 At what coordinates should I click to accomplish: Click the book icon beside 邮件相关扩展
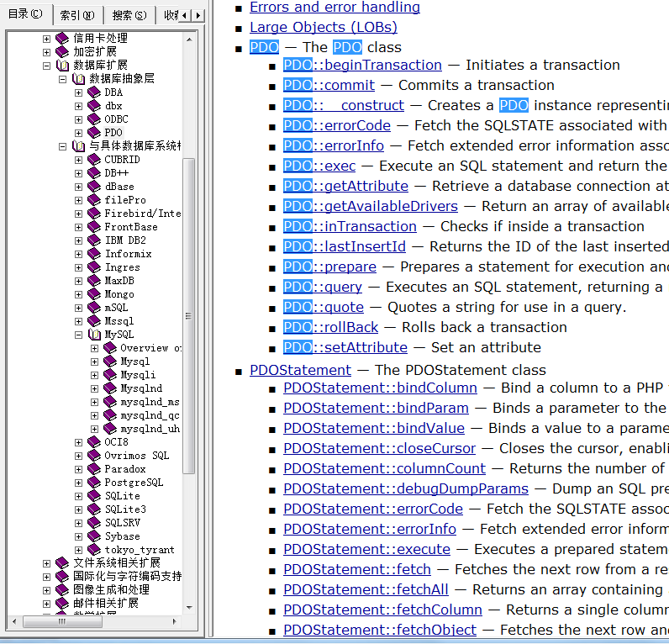click(62, 604)
